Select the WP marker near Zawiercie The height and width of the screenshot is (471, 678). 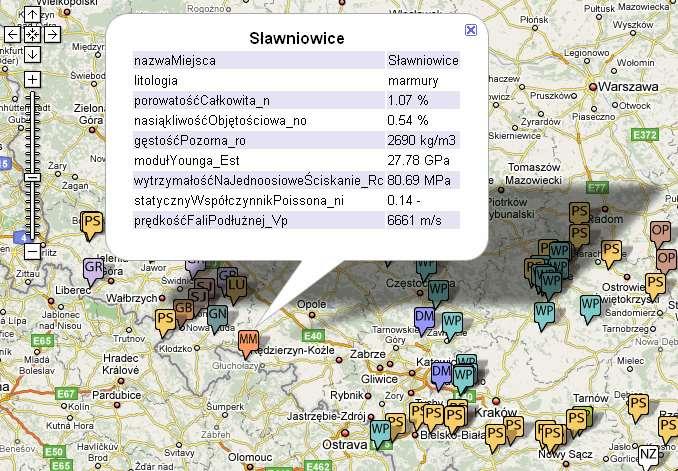pyautogui.click(x=452, y=325)
